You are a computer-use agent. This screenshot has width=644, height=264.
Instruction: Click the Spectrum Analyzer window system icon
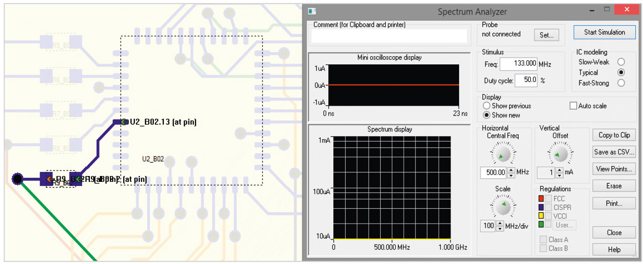(312, 11)
